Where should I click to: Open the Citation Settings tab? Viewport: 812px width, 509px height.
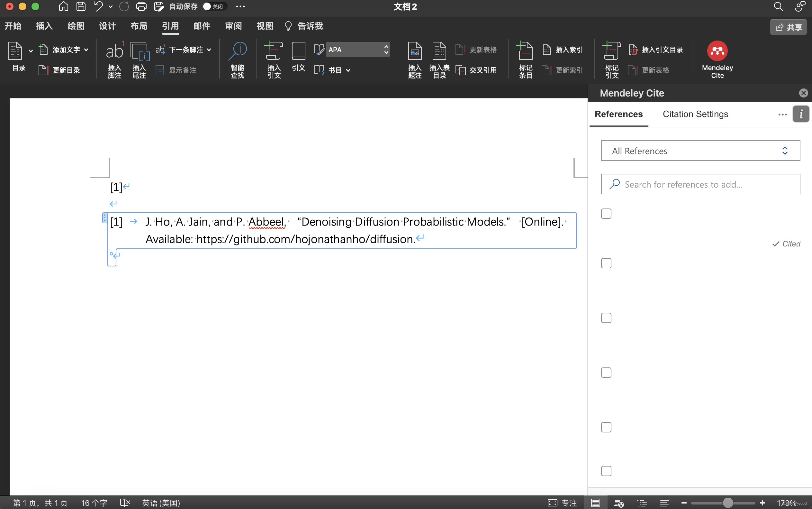pos(695,114)
